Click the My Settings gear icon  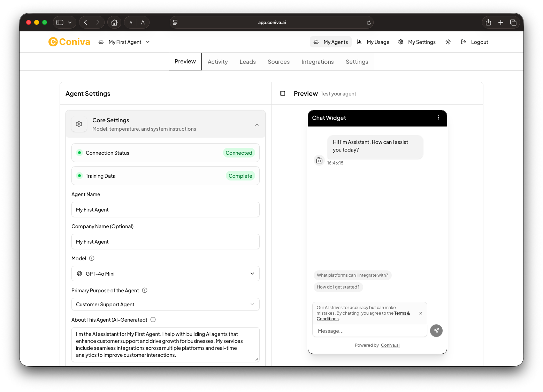(x=401, y=42)
